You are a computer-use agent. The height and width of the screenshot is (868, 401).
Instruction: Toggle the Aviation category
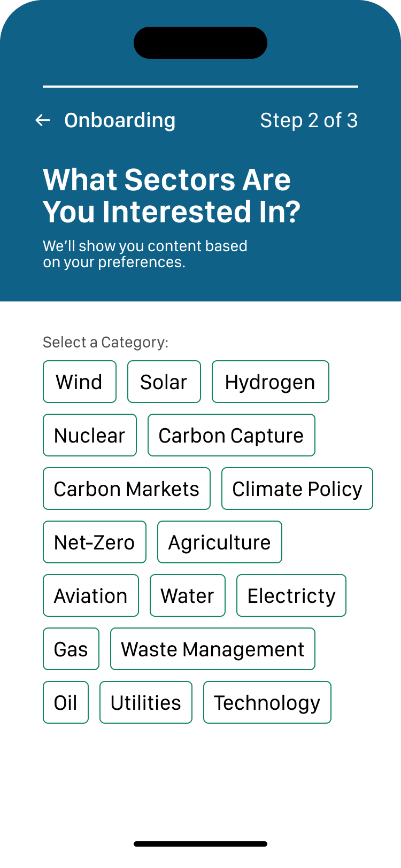pyautogui.click(x=91, y=595)
